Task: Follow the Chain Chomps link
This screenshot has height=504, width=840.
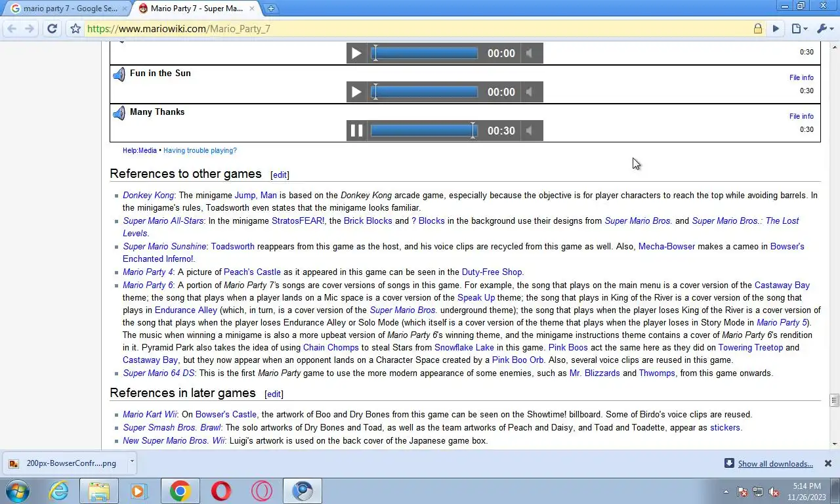Action: (331, 347)
